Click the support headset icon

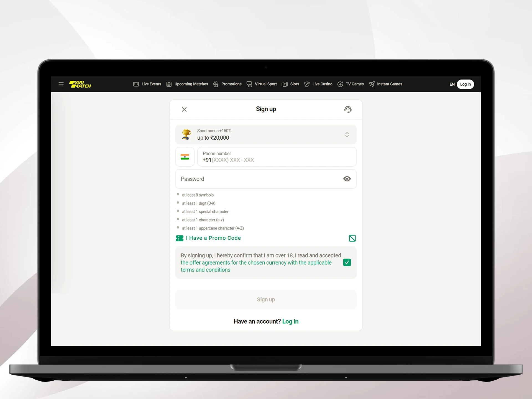coord(348,109)
